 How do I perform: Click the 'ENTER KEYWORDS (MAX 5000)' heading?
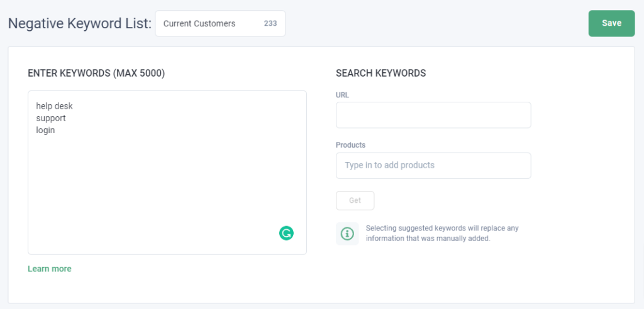click(96, 73)
